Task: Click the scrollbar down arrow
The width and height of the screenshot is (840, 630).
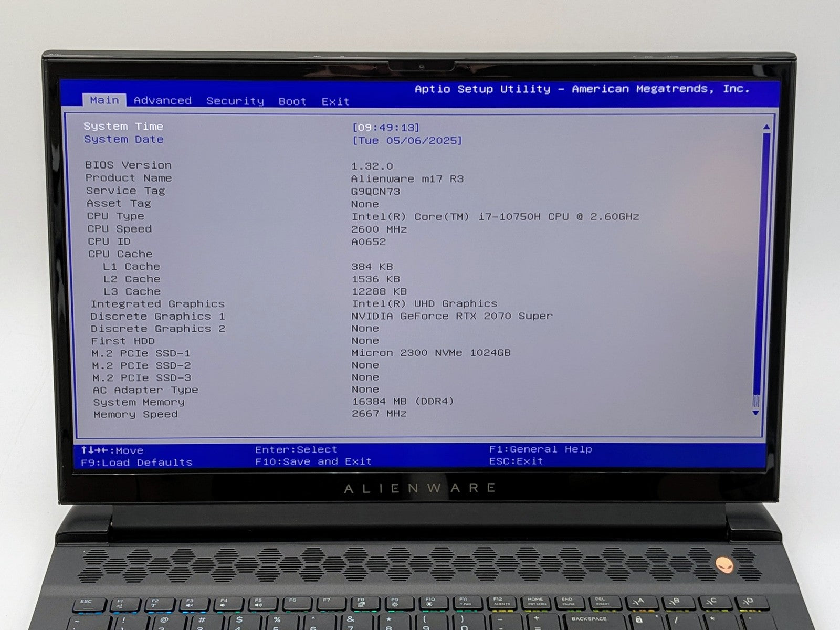Action: point(755,413)
